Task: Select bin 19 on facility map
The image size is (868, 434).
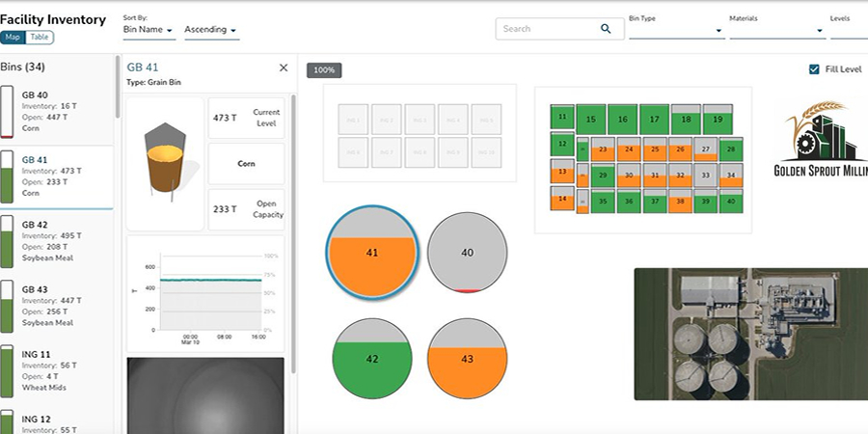Action: coord(717,119)
